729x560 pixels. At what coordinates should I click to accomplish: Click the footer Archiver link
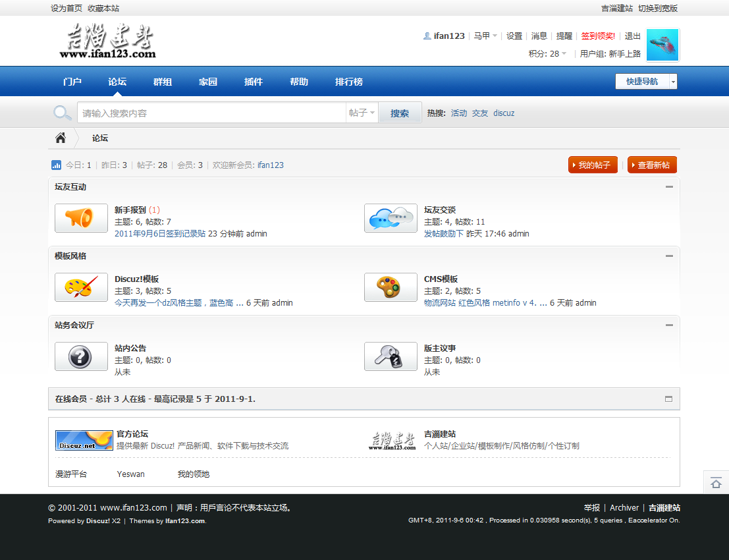pos(624,507)
